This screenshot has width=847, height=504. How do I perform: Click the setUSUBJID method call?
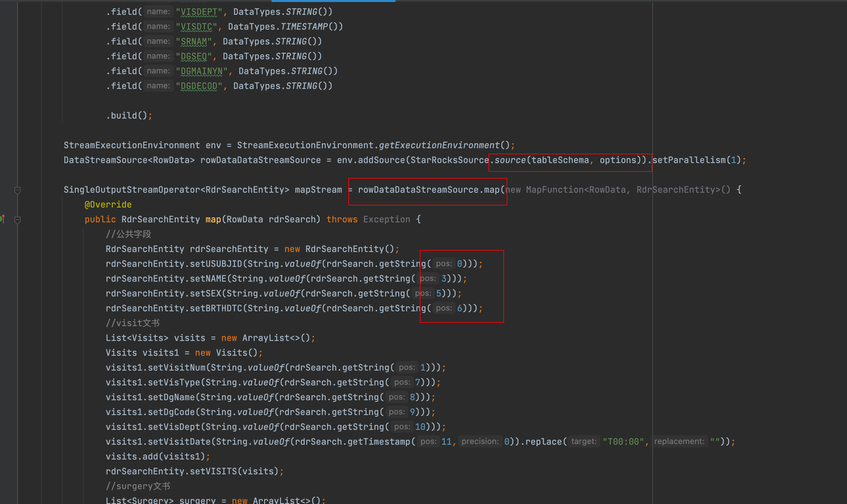tap(216, 264)
